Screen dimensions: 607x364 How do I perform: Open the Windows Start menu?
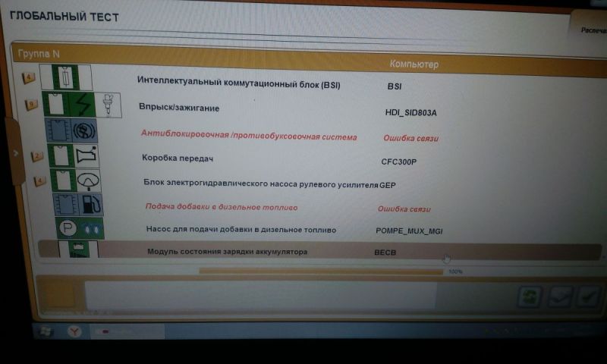[42, 331]
